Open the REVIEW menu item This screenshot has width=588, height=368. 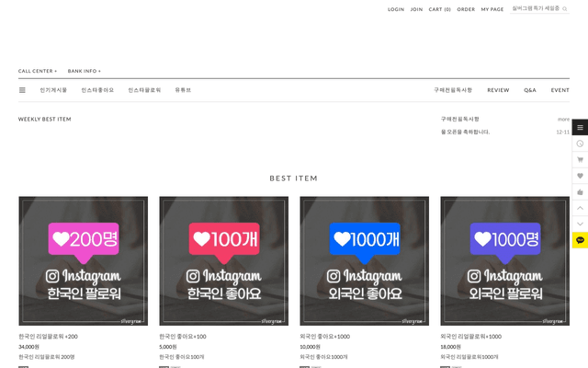(x=498, y=90)
